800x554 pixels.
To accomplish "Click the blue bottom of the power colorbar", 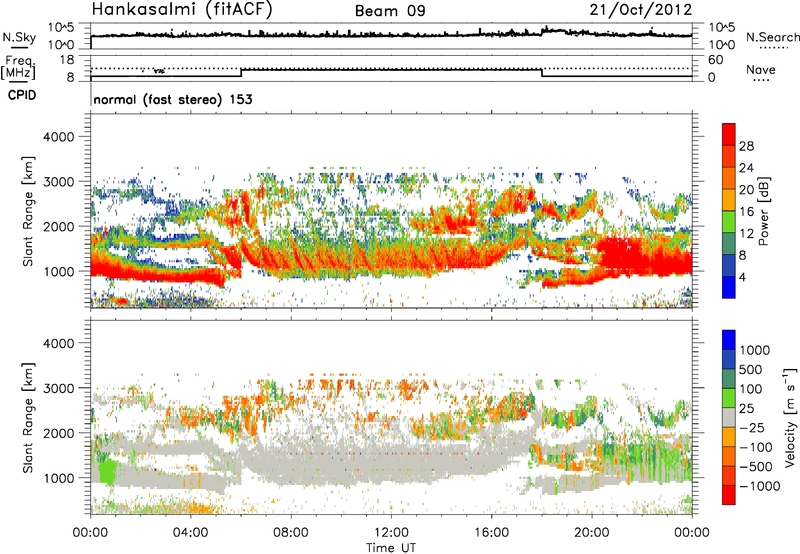I will pyautogui.click(x=729, y=289).
